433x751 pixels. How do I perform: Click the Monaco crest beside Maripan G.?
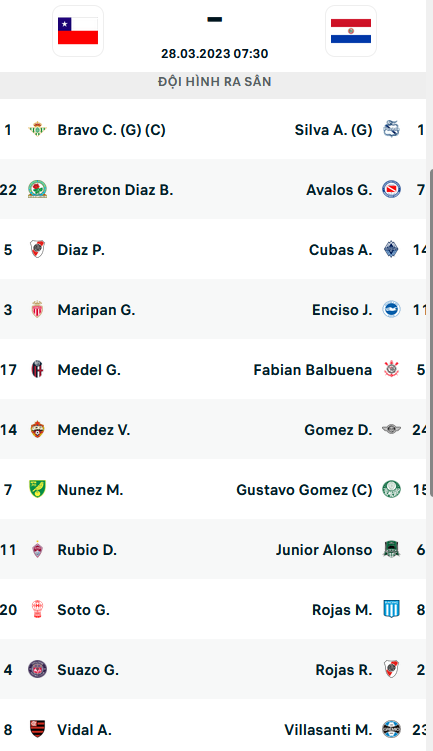[37, 309]
